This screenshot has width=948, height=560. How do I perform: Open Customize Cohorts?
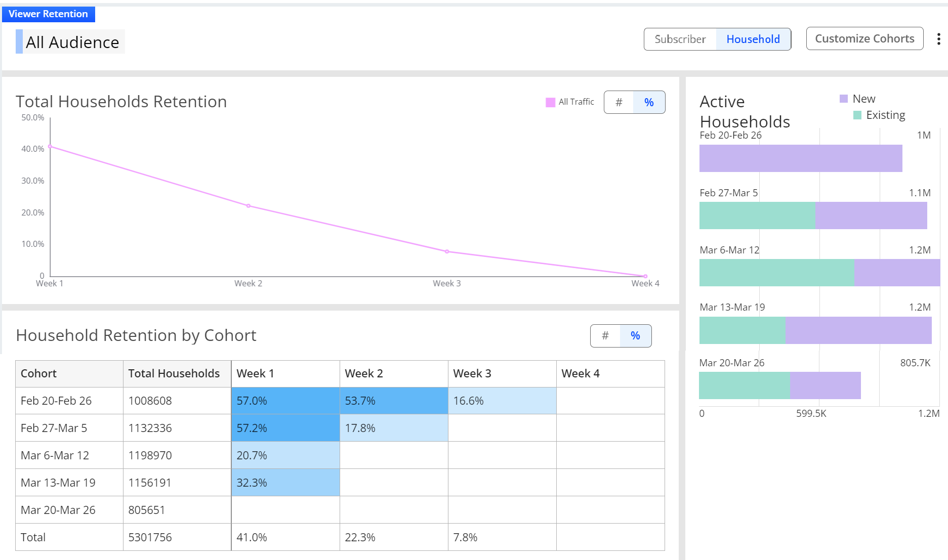point(864,38)
